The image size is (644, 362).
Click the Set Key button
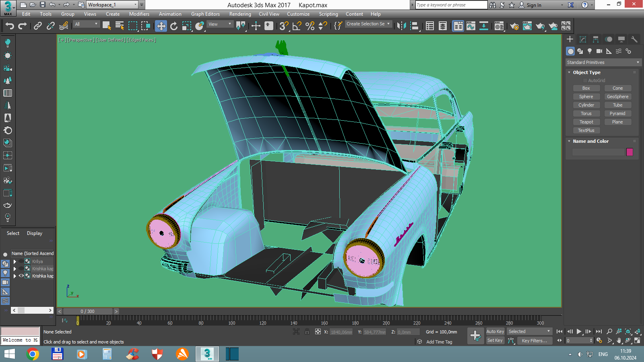point(495,340)
